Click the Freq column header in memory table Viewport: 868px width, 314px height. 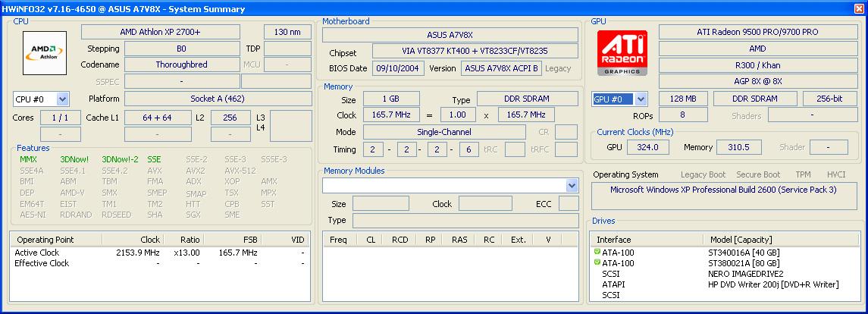[x=338, y=240]
